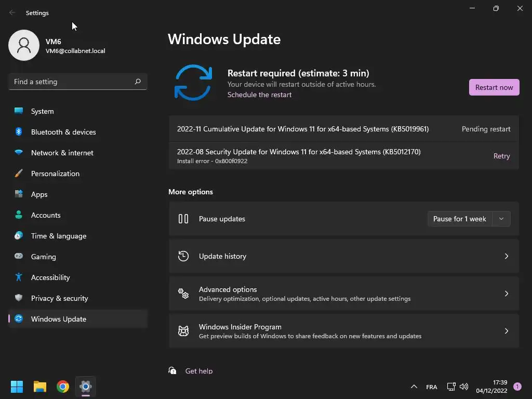Expand Advanced options settings

[343, 294]
